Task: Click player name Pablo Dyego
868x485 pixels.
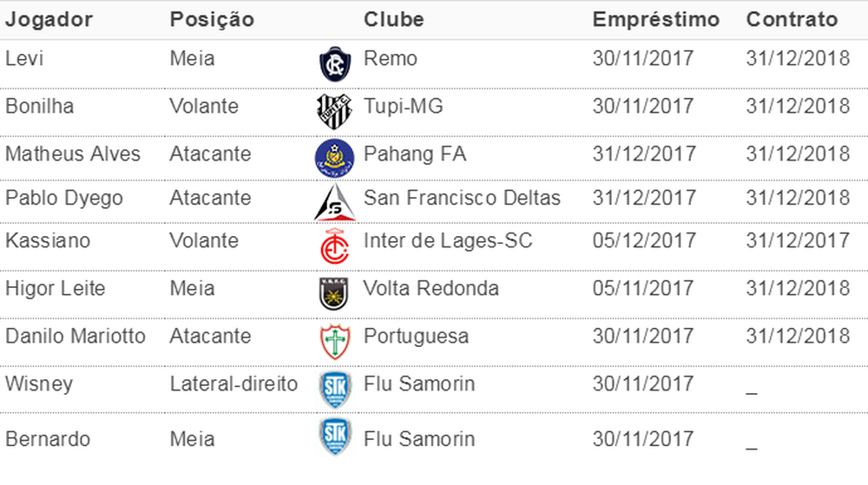Action: tap(64, 199)
